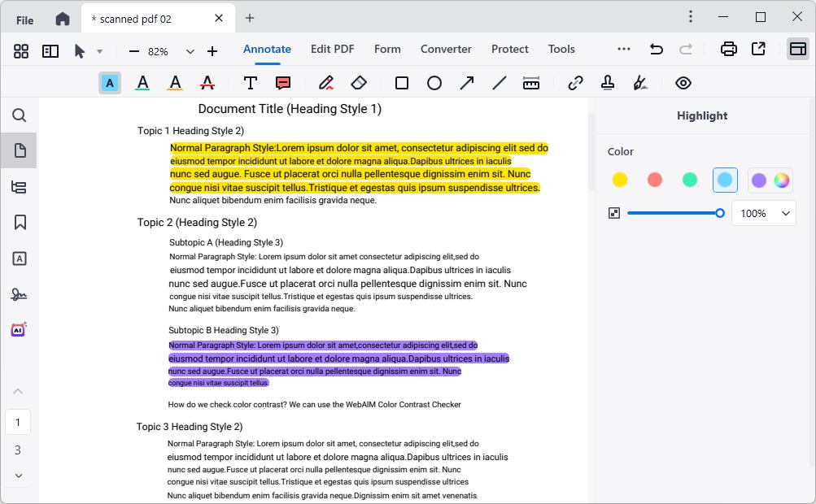Open the Sticky Note comment tool

click(282, 82)
